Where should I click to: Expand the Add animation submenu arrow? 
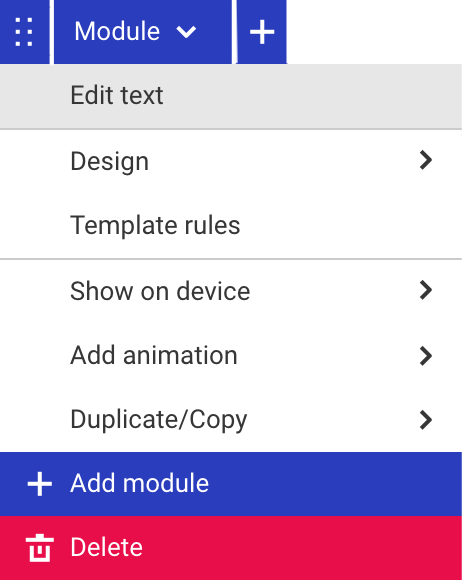[426, 356]
